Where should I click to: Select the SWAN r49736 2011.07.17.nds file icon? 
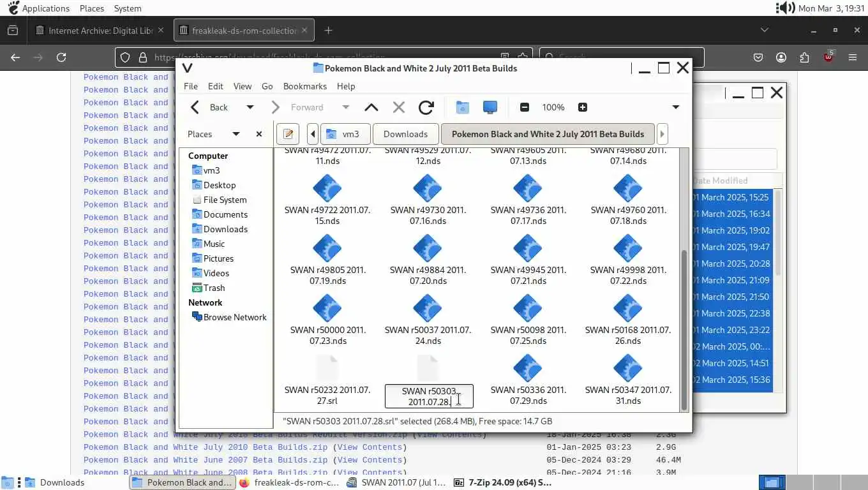[528, 189]
